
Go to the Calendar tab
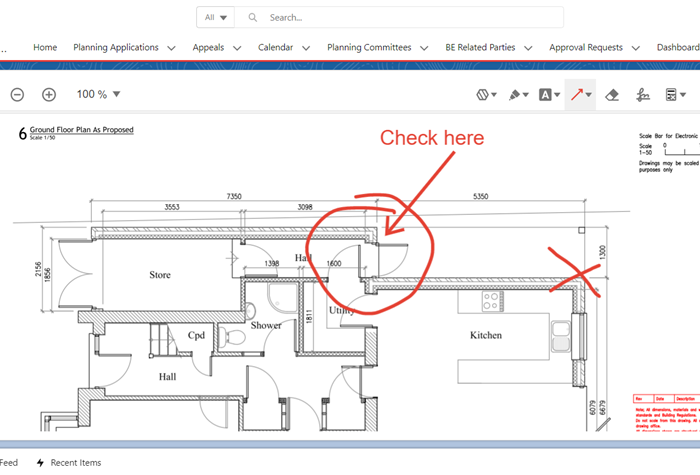[x=275, y=47]
